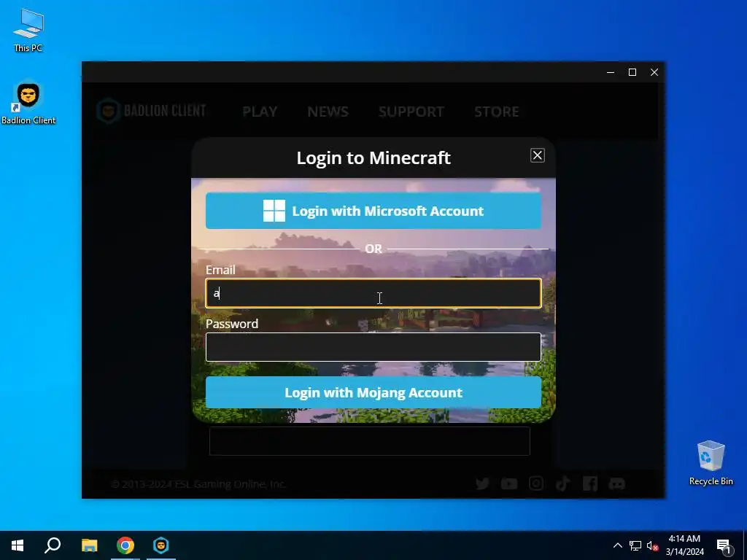Close the Badlion Client window

[x=654, y=72]
